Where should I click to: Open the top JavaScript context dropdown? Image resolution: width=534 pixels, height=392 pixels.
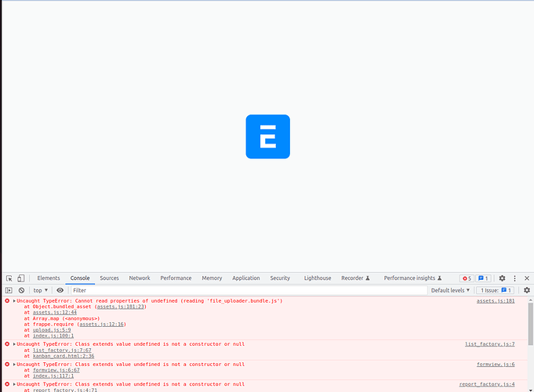pyautogui.click(x=40, y=291)
